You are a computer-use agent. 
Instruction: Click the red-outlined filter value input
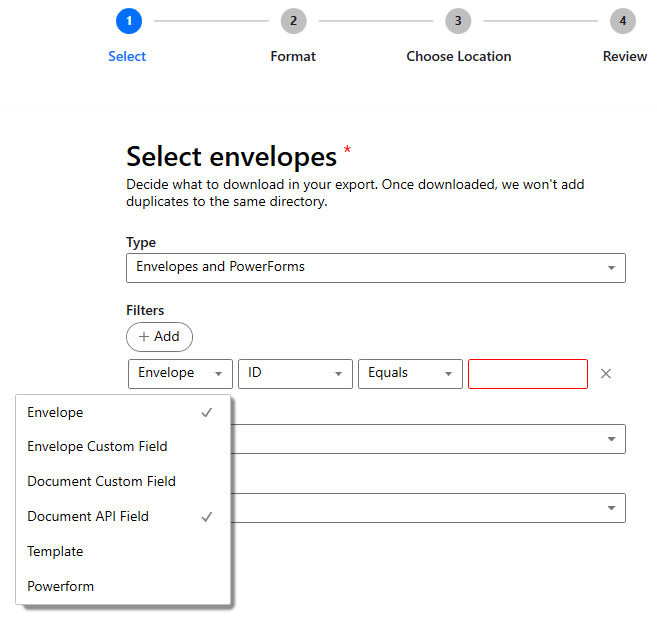coord(528,374)
